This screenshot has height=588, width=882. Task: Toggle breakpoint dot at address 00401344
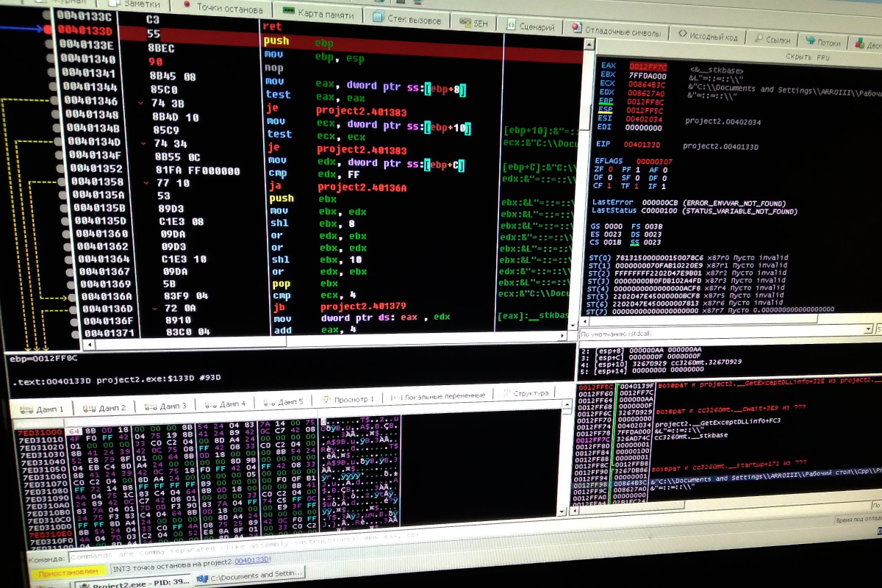click(x=52, y=86)
